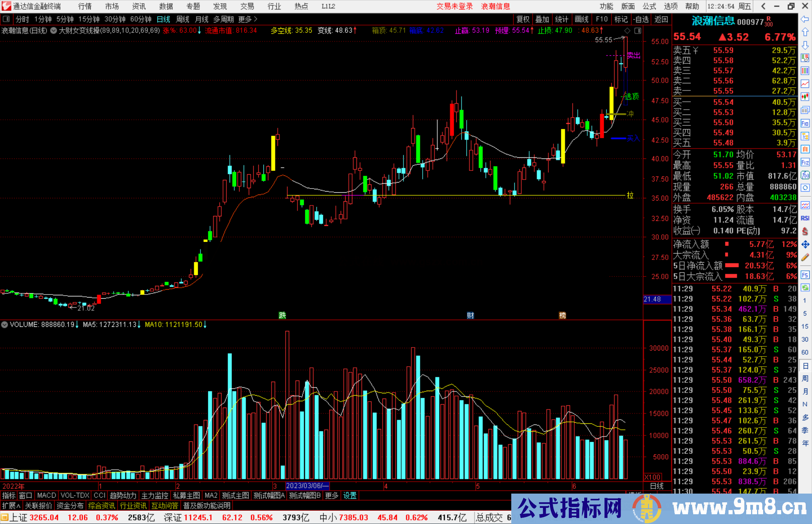Viewport: 812px width, 524px height.
Task: Toggle the round indicator button beside 大财女变线操
Action: 54,30
